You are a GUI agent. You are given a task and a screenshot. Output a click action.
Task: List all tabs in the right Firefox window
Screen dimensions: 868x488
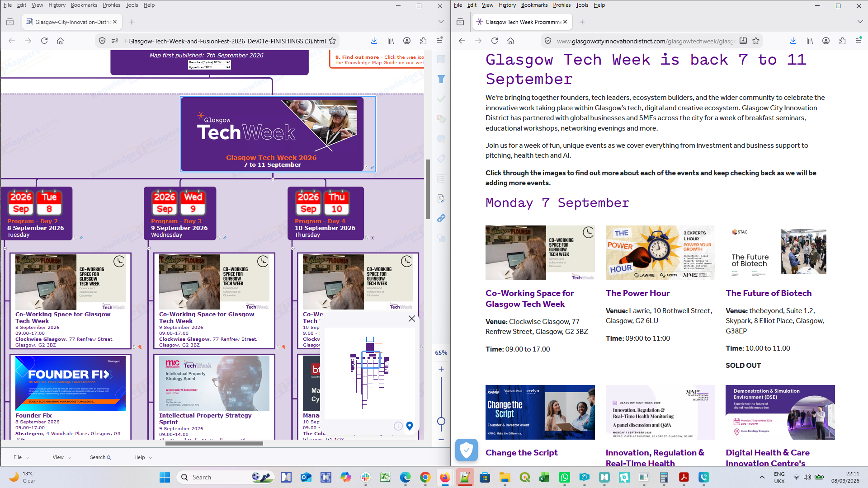[x=860, y=22]
